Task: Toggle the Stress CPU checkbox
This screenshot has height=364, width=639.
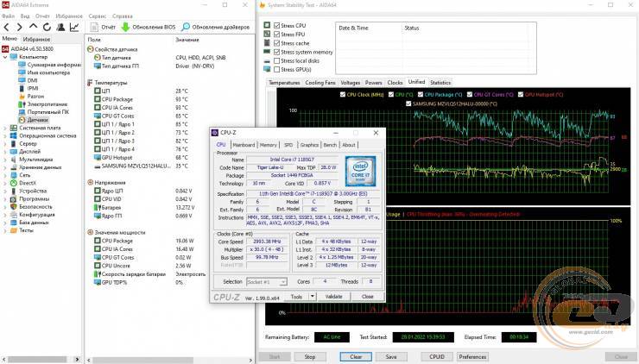Action: click(276, 25)
